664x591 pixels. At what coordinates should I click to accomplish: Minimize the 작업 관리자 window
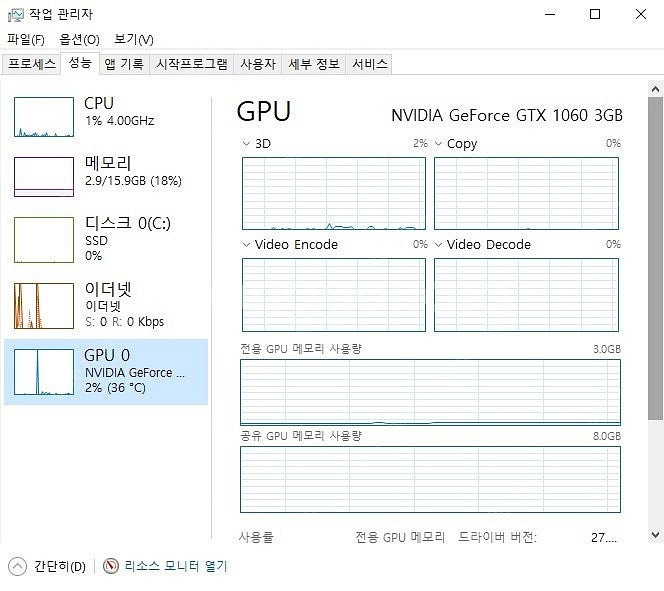coord(550,14)
